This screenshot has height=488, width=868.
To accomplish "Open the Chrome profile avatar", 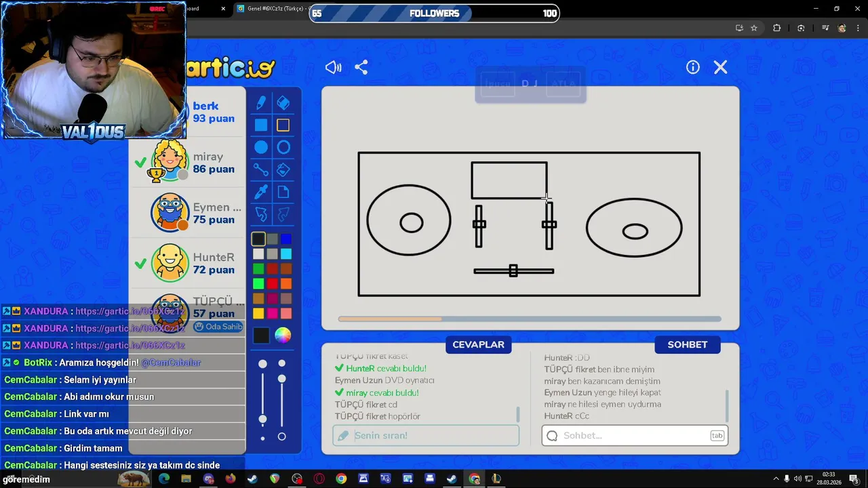I will pos(842,28).
